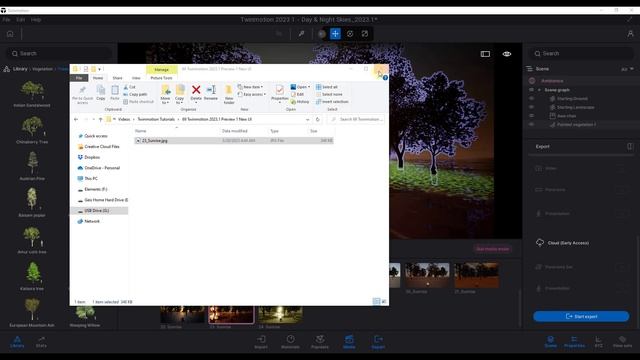Show the Properties panel at bottom right
The width and height of the screenshot is (640, 360).
pos(574,342)
